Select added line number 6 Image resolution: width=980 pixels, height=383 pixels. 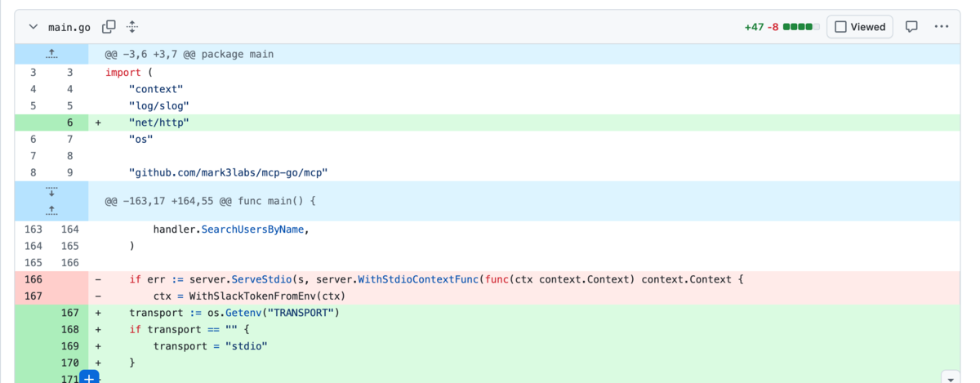[70, 122]
